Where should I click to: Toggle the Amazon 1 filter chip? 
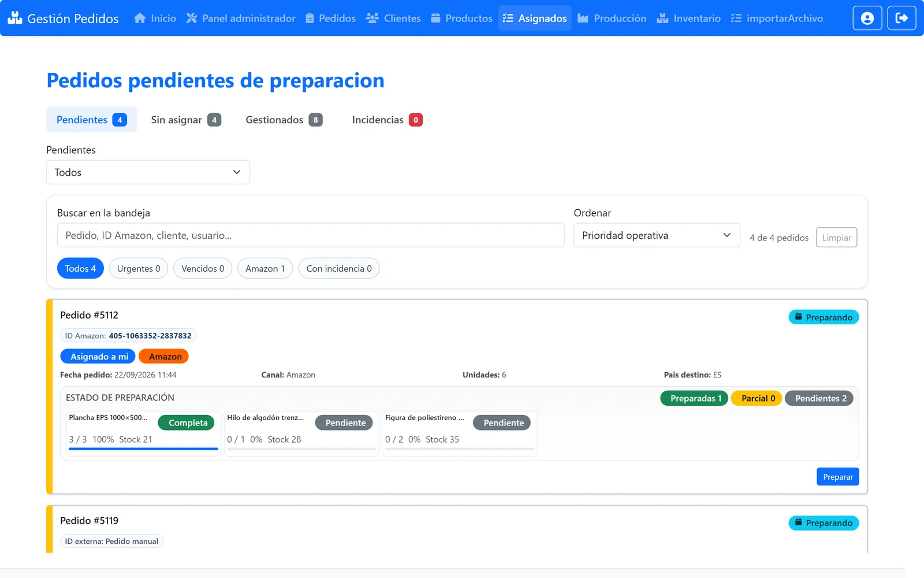tap(265, 268)
